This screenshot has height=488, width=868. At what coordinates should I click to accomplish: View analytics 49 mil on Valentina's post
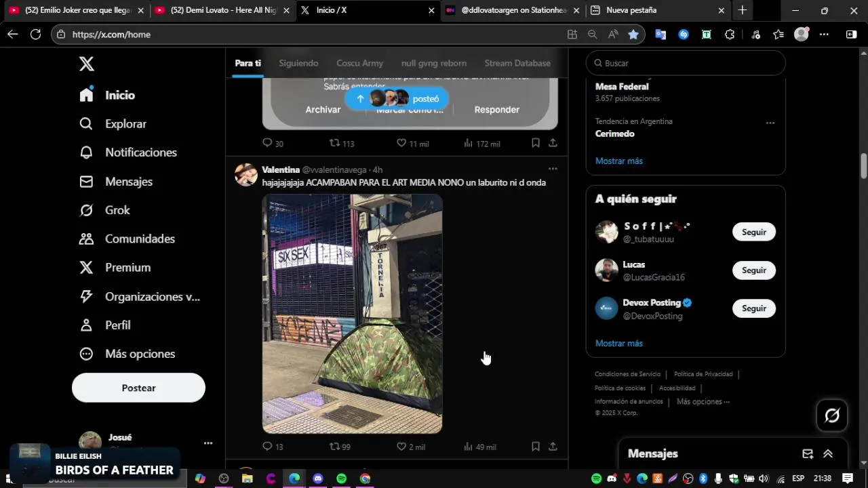point(481,447)
